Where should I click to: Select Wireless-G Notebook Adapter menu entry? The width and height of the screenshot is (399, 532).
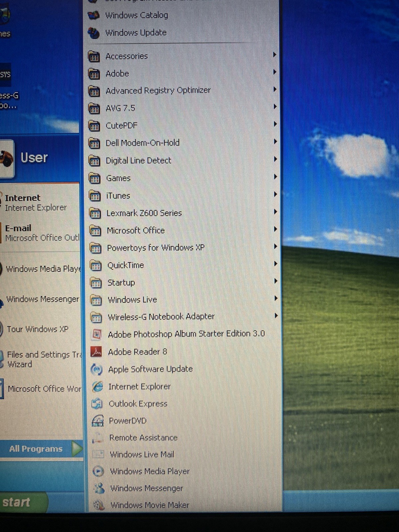[x=184, y=317]
